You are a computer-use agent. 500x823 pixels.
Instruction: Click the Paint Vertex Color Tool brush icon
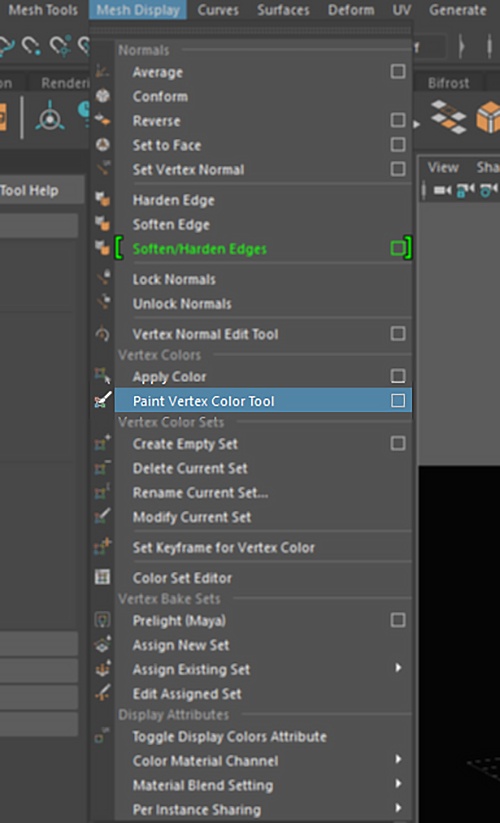(x=103, y=400)
